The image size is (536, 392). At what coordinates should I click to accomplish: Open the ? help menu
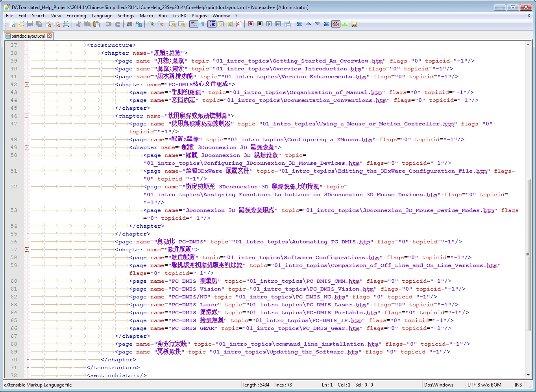(237, 16)
